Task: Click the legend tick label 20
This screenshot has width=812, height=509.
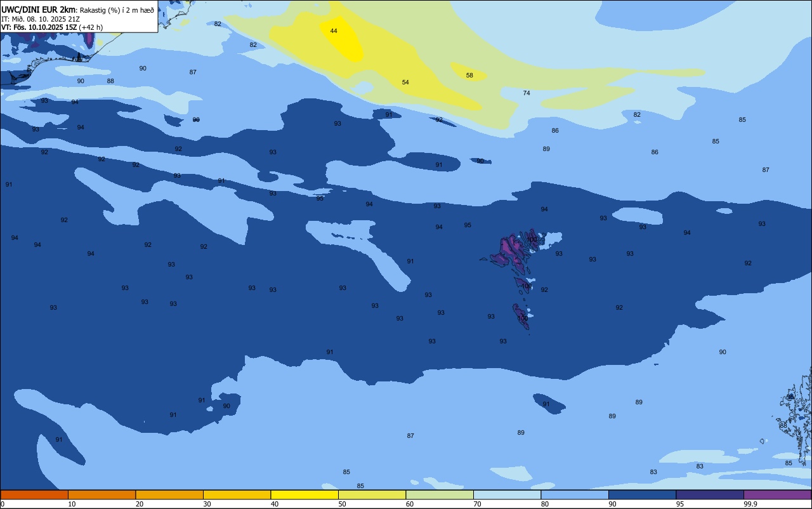Action: tap(140, 504)
